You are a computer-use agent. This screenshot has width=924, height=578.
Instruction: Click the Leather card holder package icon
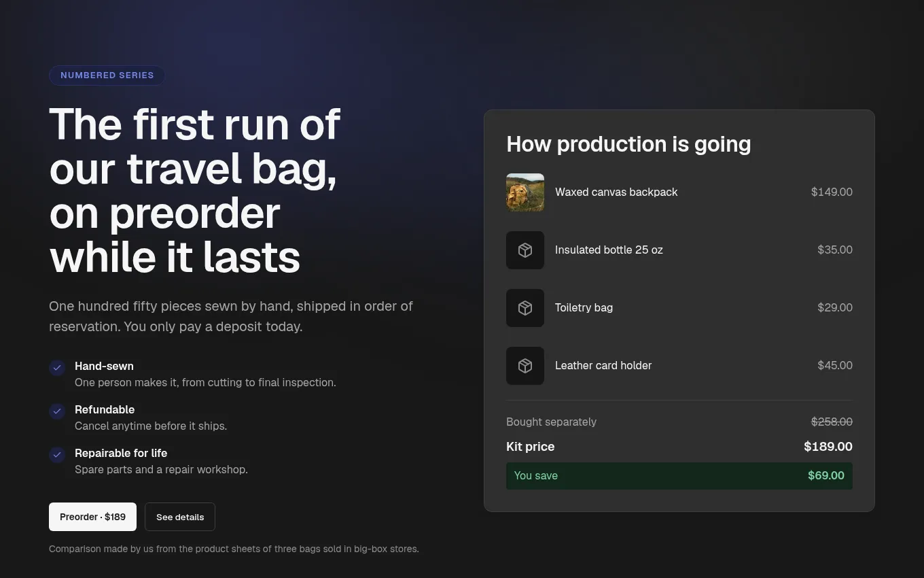525,366
